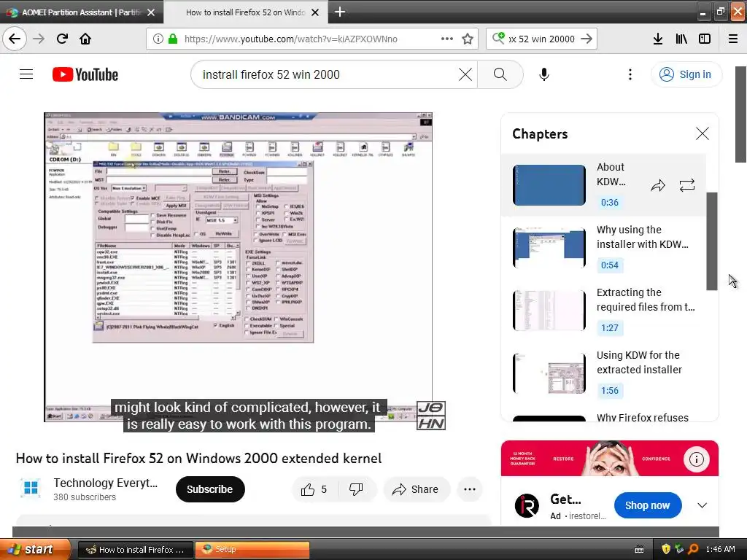747x560 pixels.
Task: Open the Firefox library icon
Action: coord(681,39)
